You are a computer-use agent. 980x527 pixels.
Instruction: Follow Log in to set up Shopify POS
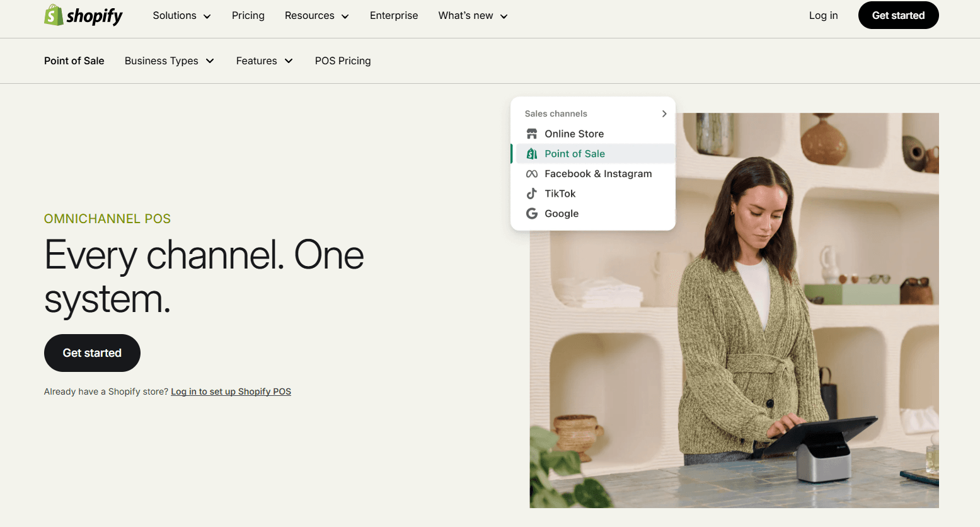tap(231, 391)
